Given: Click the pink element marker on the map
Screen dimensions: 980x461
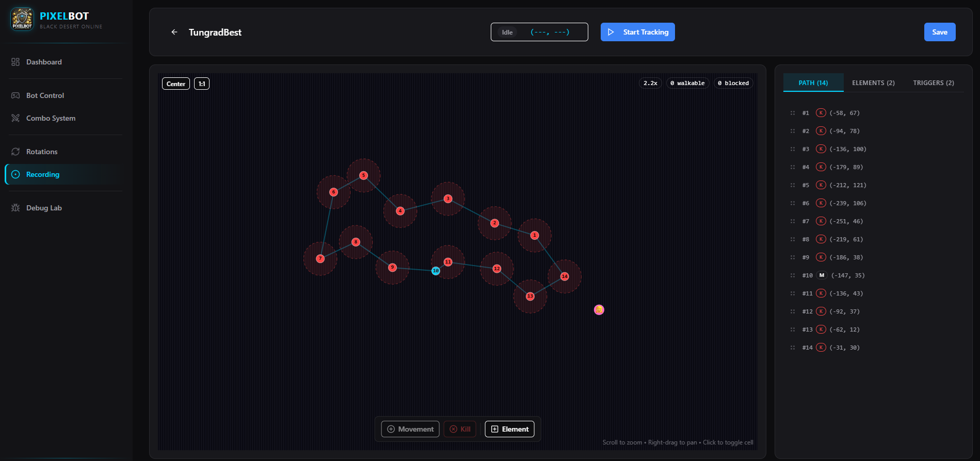Looking at the screenshot, I should pyautogui.click(x=599, y=309).
